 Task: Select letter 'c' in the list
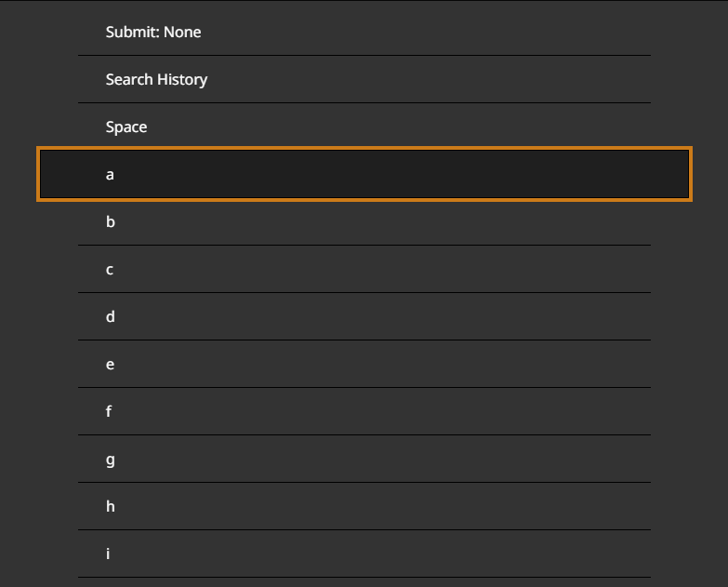tap(363, 270)
